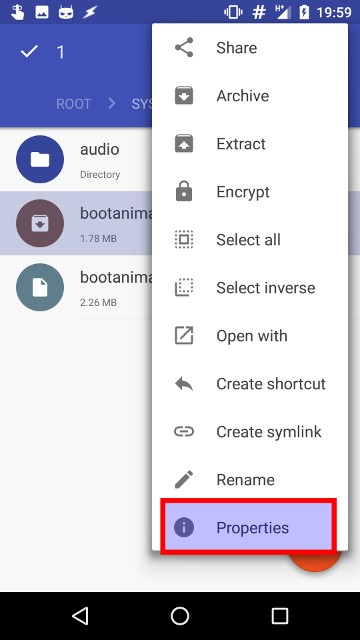Tap the Create shortcut reply-arrow icon
Screen dimensions: 360x640
click(184, 384)
